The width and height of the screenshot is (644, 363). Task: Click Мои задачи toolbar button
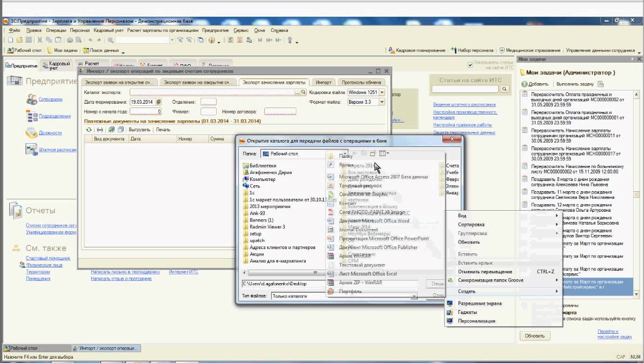point(63,51)
